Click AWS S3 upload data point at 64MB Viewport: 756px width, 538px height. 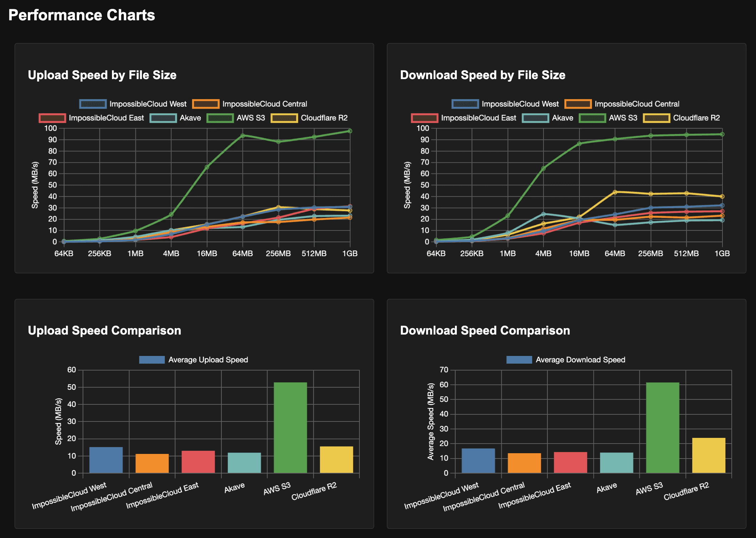pos(242,135)
